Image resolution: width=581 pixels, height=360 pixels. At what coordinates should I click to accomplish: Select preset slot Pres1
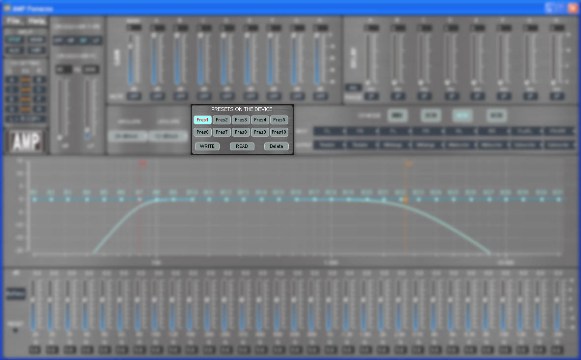click(x=203, y=120)
